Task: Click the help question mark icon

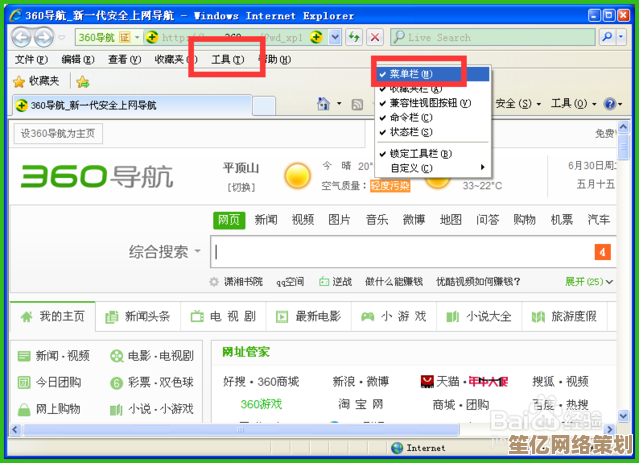Action: tap(609, 104)
